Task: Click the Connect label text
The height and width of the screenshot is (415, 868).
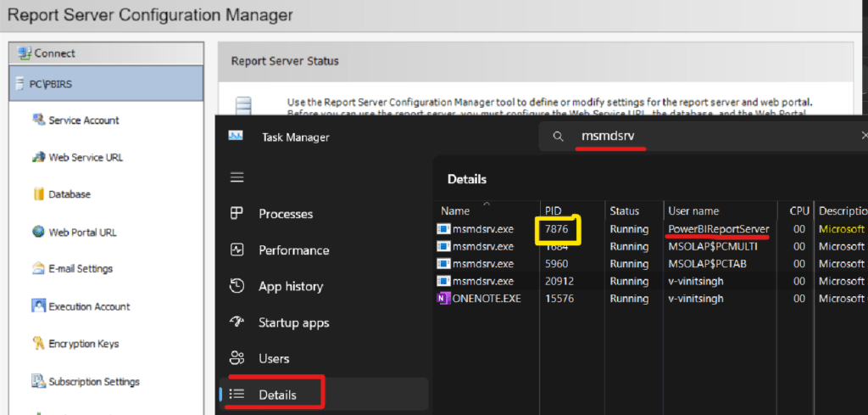Action: 55,53
